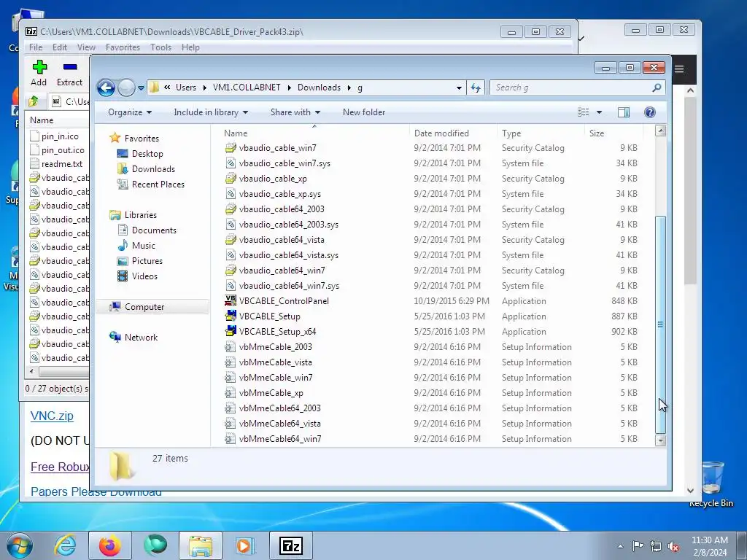Open Explorer help question mark icon

tap(650, 112)
